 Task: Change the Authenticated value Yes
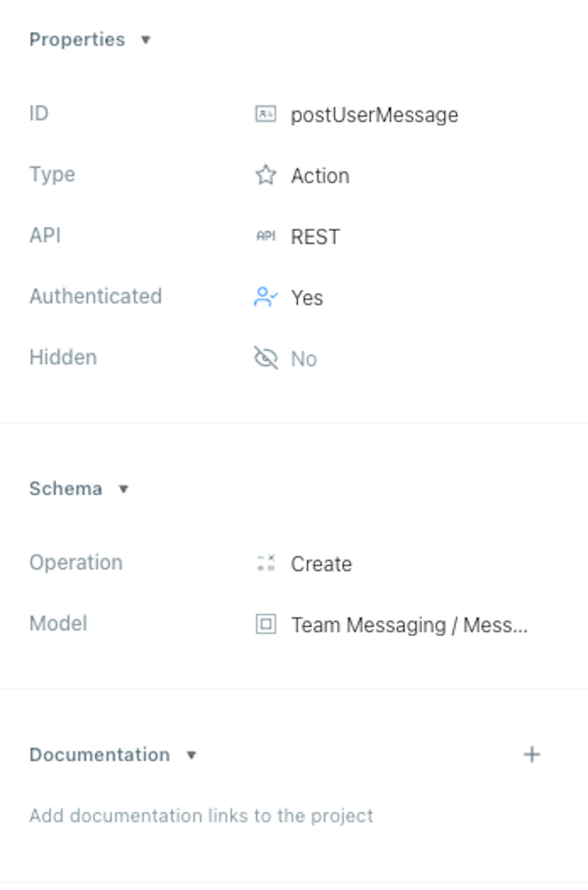click(x=307, y=298)
